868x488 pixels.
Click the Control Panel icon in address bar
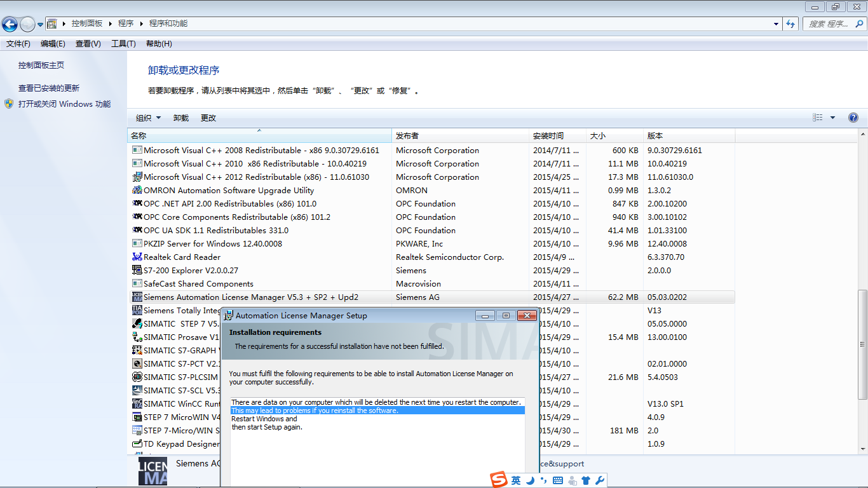click(x=52, y=24)
